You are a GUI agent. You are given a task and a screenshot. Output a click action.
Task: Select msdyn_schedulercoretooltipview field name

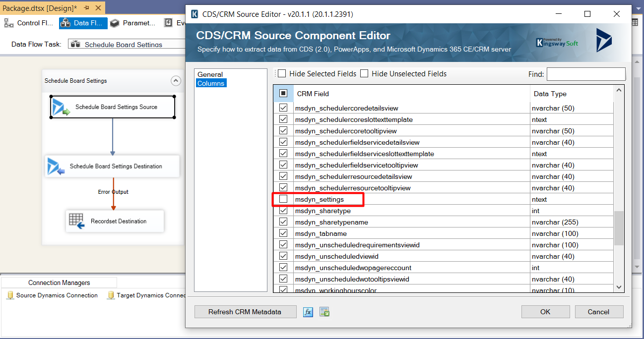(346, 131)
